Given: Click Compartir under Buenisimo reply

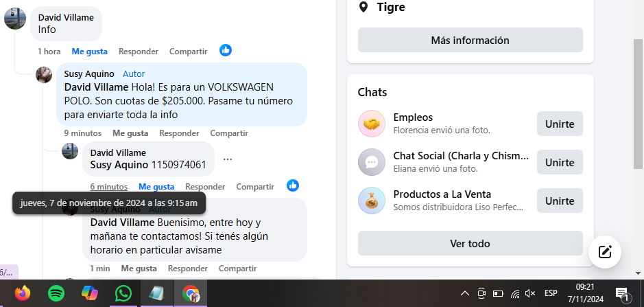Looking at the screenshot, I should coord(238,269).
